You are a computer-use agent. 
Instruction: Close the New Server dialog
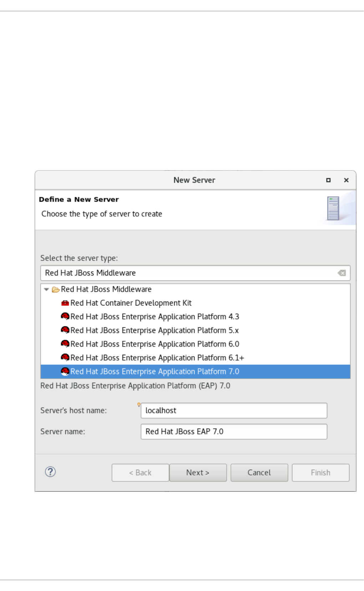(x=346, y=180)
